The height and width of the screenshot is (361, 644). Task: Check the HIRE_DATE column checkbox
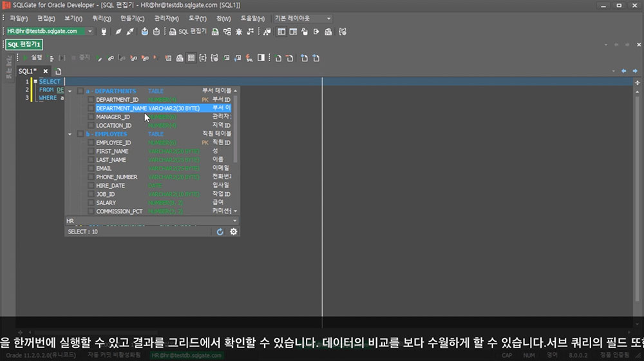[91, 186]
